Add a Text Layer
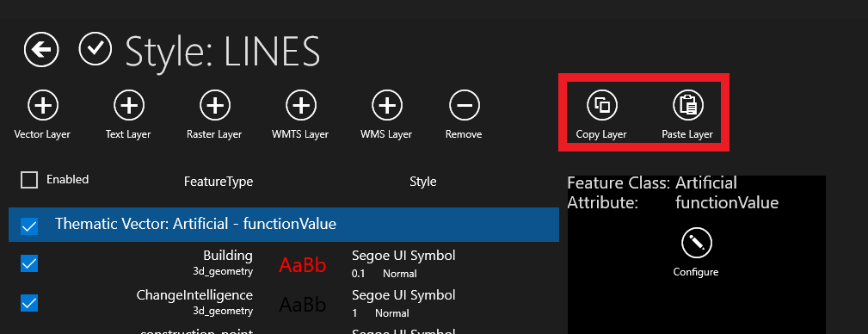868x334 pixels. point(129,105)
